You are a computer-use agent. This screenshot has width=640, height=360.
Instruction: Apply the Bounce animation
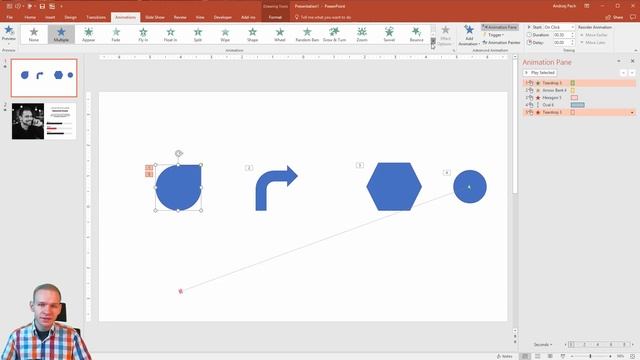click(417, 34)
